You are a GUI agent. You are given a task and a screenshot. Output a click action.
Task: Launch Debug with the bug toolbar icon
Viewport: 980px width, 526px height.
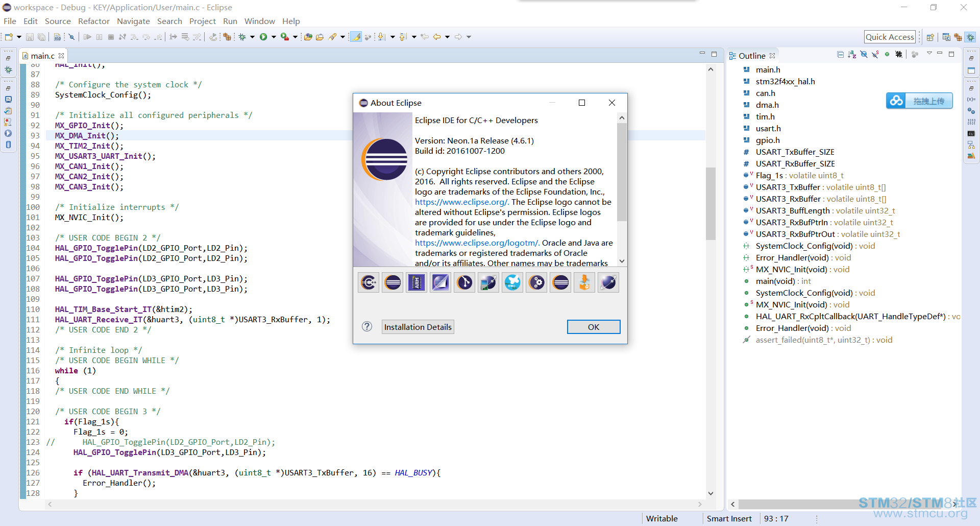tap(242, 37)
